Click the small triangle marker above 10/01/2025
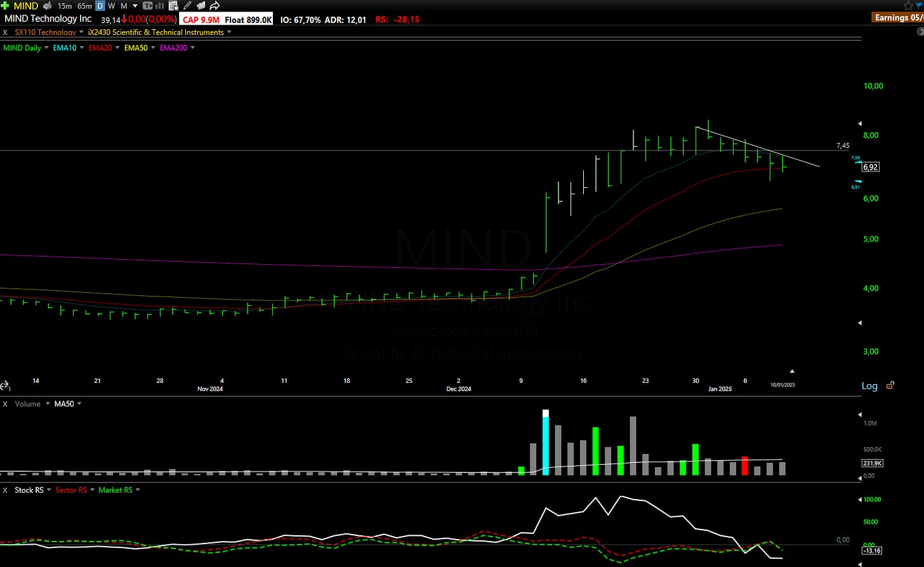924x567 pixels. click(x=792, y=370)
